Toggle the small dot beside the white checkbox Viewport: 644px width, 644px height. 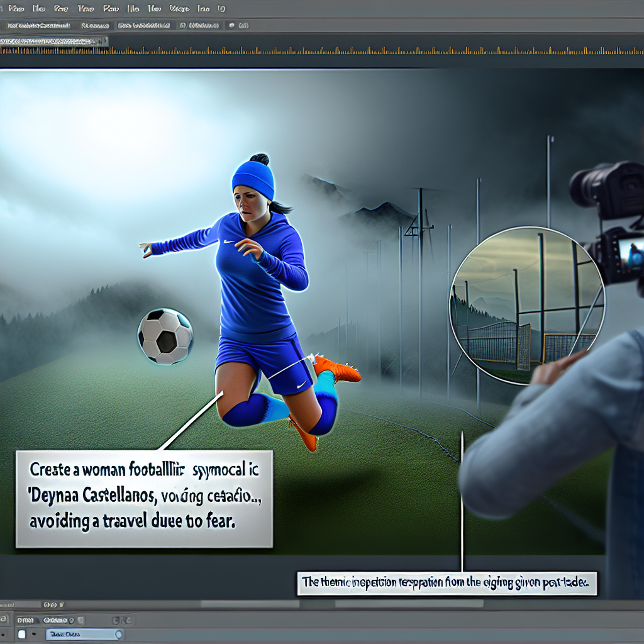tap(34, 635)
